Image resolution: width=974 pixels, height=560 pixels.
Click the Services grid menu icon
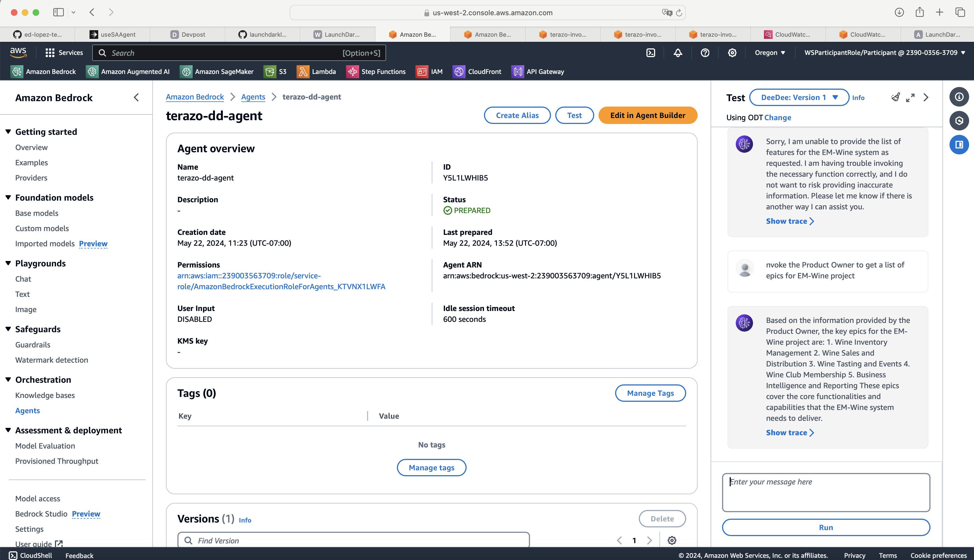click(x=50, y=53)
